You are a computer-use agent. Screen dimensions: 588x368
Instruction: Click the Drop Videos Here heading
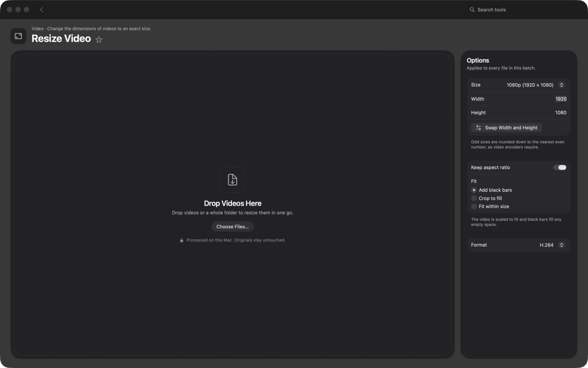pos(233,204)
